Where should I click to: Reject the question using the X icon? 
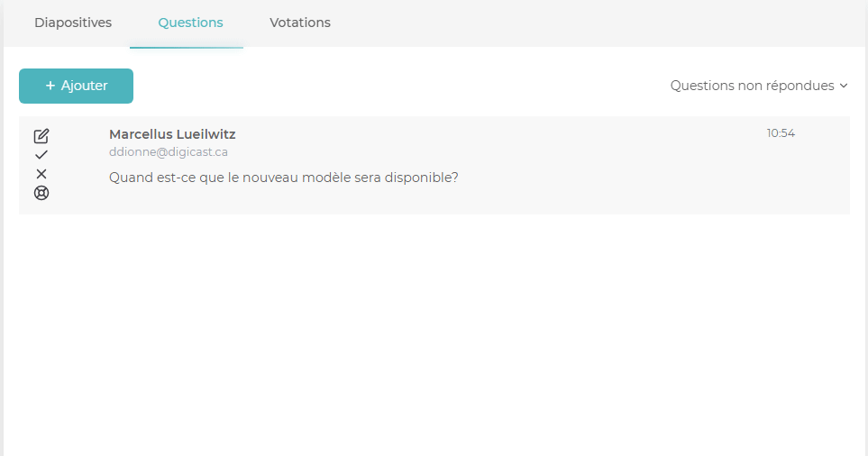pos(41,174)
